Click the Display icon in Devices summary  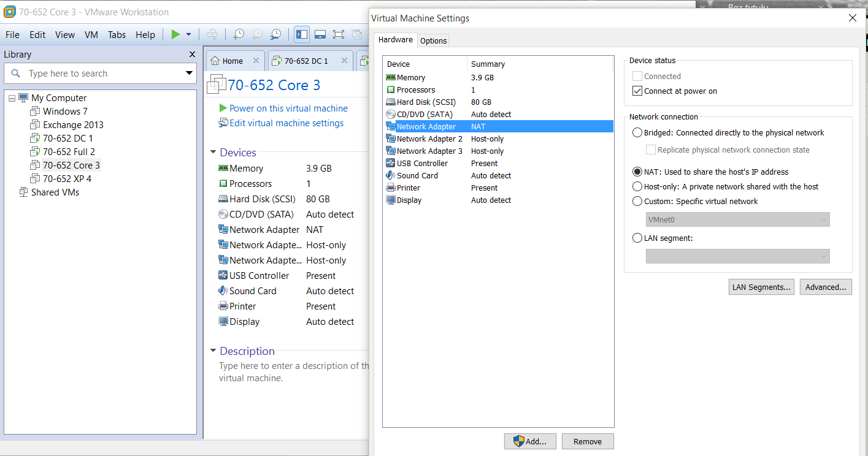click(x=223, y=321)
